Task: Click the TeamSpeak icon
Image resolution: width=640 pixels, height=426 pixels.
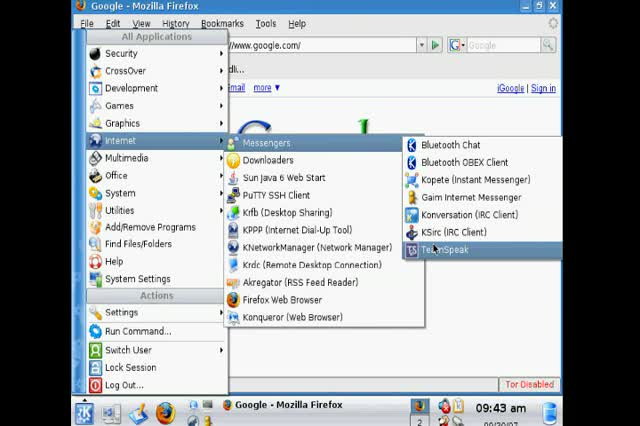Action: click(x=411, y=250)
